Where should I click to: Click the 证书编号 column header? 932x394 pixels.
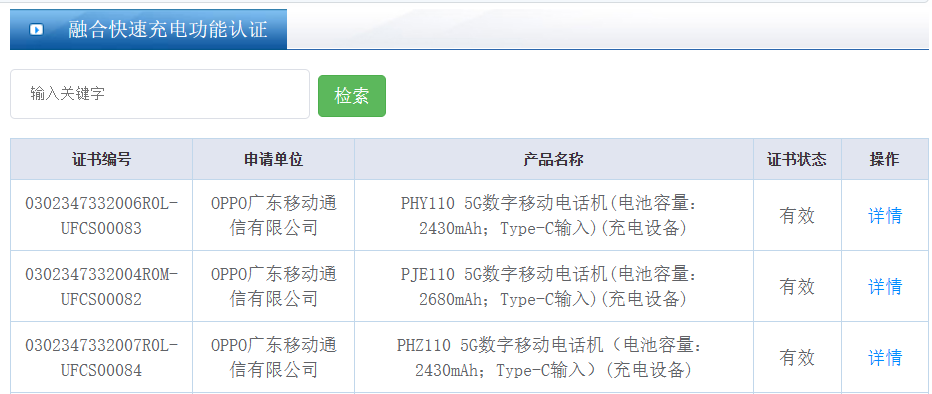pyautogui.click(x=102, y=159)
